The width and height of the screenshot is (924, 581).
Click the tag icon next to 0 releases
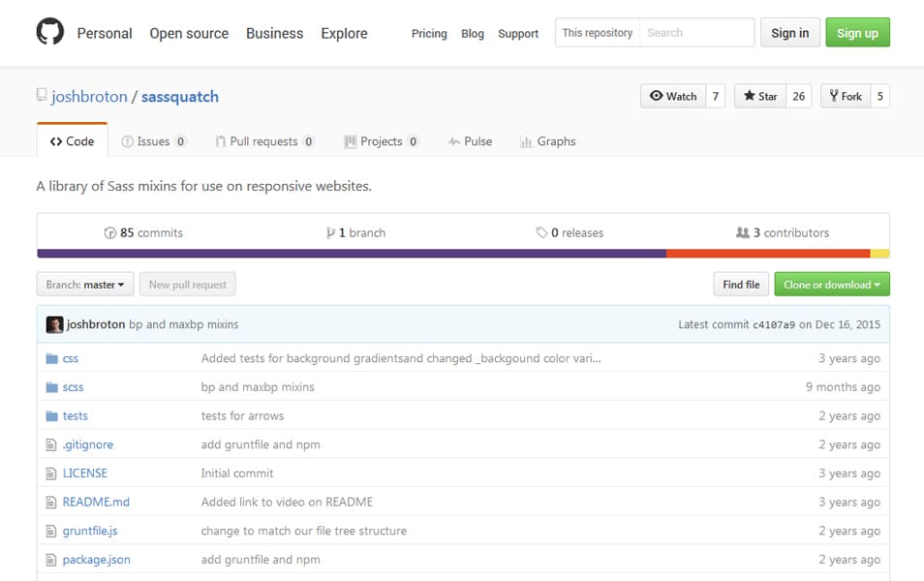tap(541, 232)
